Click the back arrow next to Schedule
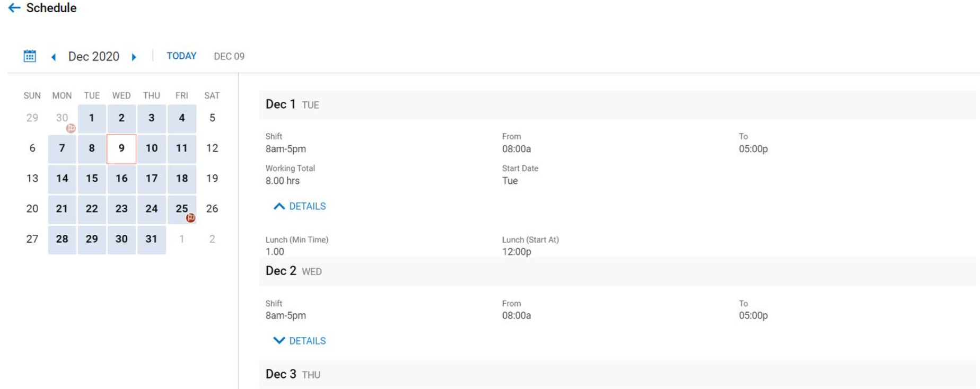This screenshot has height=389, width=980. tap(14, 8)
